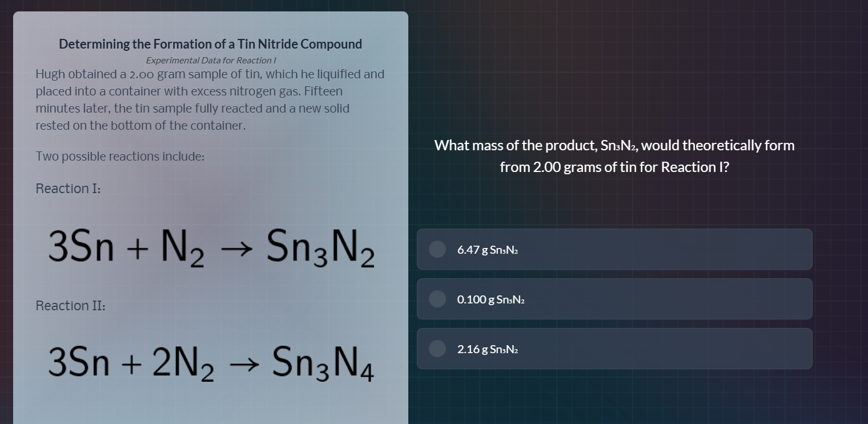868x424 pixels.
Task: Select the paragraph describing Hugh's tin sample
Action: coord(210,99)
